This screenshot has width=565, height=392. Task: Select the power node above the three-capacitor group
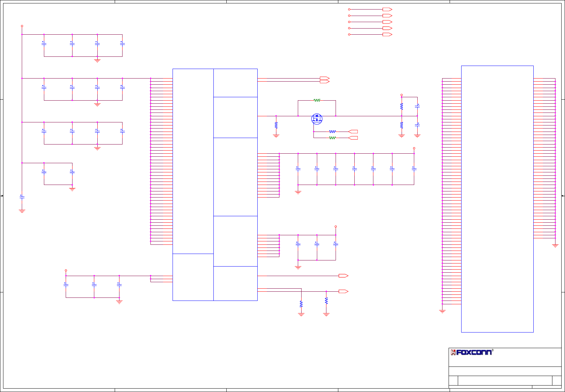336,226
